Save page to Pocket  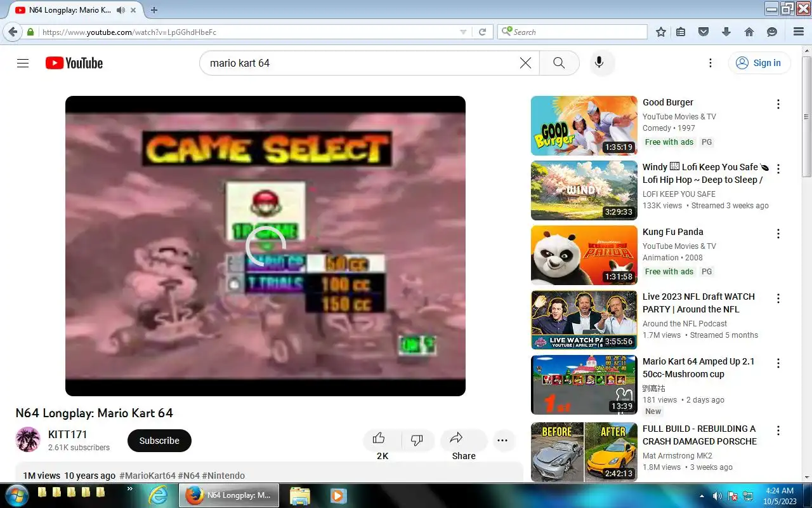coord(703,32)
